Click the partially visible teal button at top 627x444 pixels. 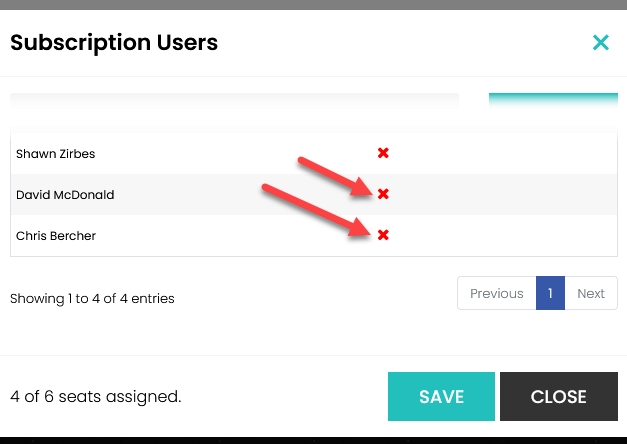pos(553,100)
